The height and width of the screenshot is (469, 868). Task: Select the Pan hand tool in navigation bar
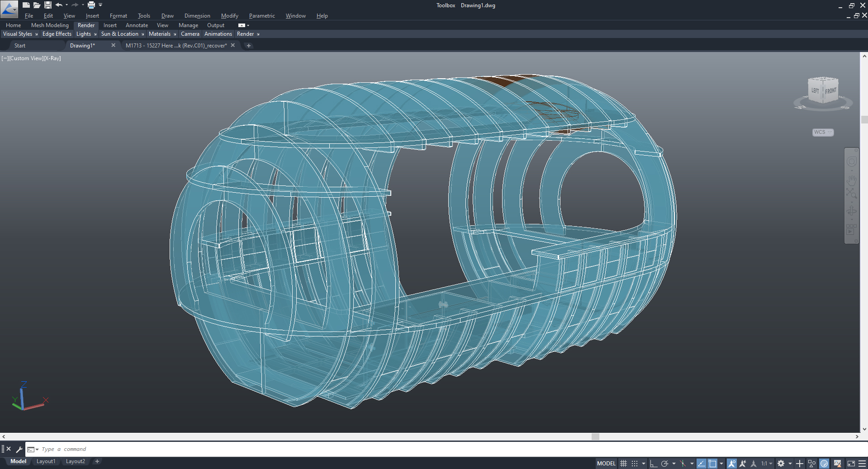coord(852,180)
